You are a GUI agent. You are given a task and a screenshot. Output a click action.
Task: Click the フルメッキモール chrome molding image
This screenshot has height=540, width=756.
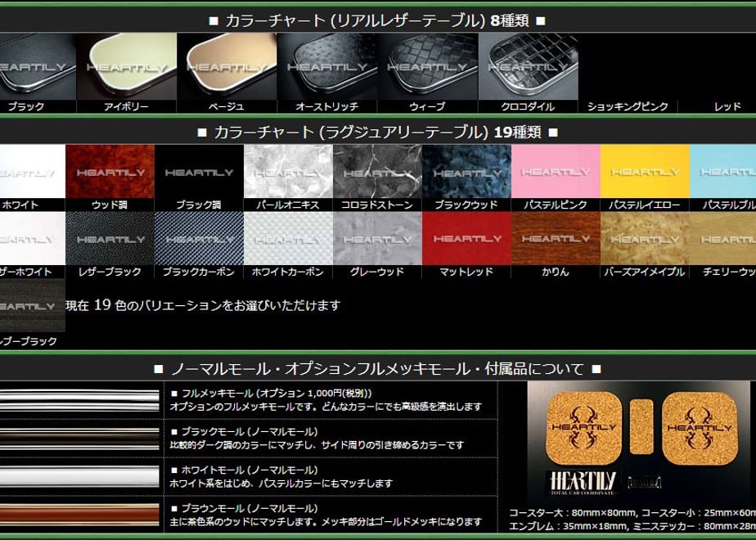[x=79, y=400]
